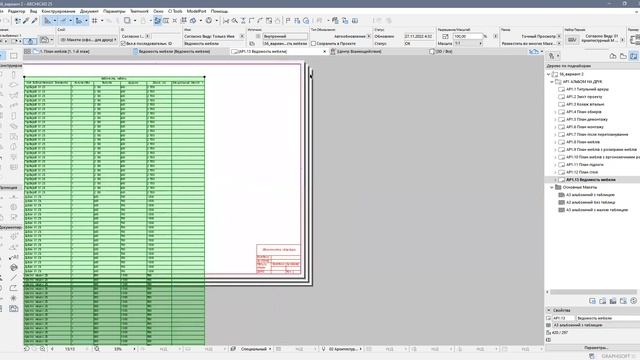Screen dimensions: 640x360
Task: Click the guide lines arrow icon in the toolbar
Action: [63, 20]
